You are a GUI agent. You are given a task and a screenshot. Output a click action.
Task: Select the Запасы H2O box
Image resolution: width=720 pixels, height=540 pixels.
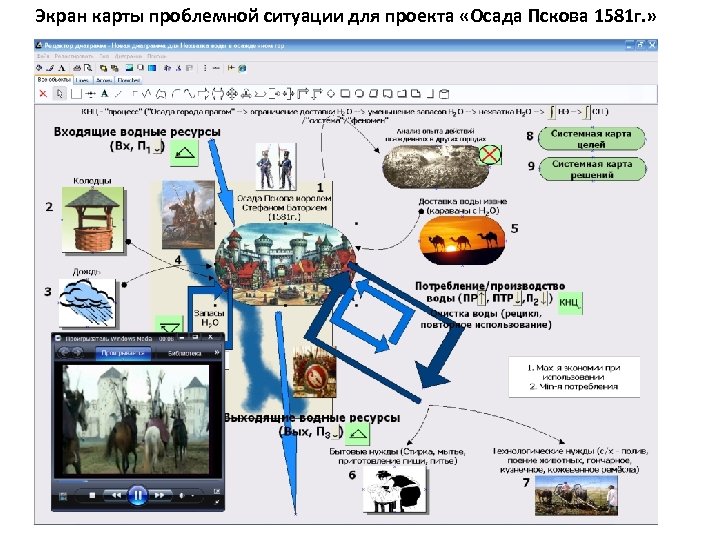(x=209, y=318)
